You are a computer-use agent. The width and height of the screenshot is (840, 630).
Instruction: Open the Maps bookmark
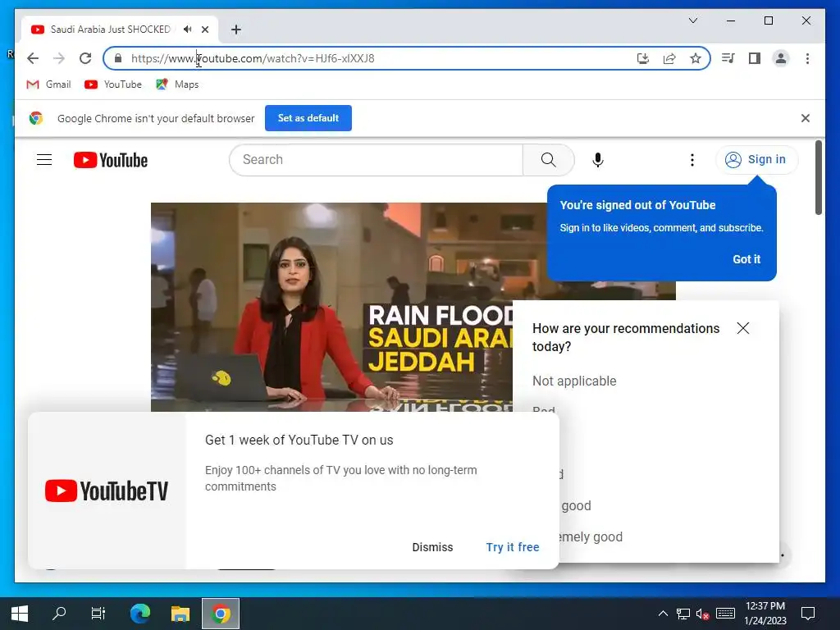[177, 84]
